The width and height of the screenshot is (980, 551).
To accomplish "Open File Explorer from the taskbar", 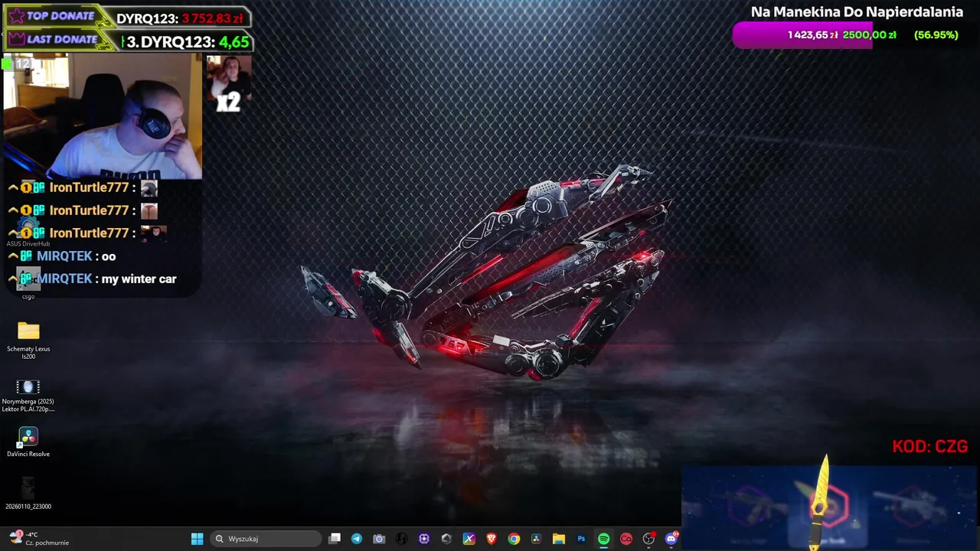I will point(559,539).
